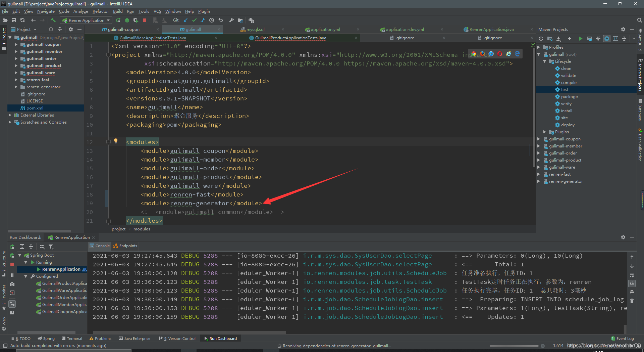Reimport all Maven projects
The height and width of the screenshot is (352, 644).
(x=541, y=39)
